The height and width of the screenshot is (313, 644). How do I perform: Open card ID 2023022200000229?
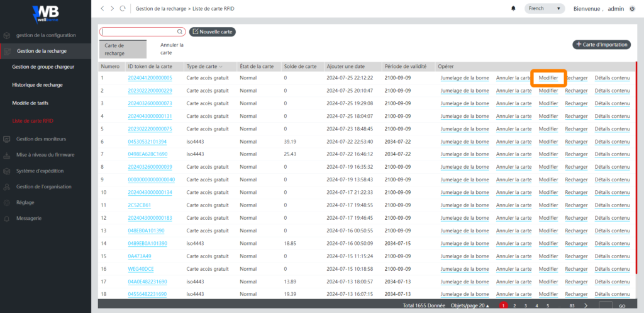pyautogui.click(x=150, y=91)
